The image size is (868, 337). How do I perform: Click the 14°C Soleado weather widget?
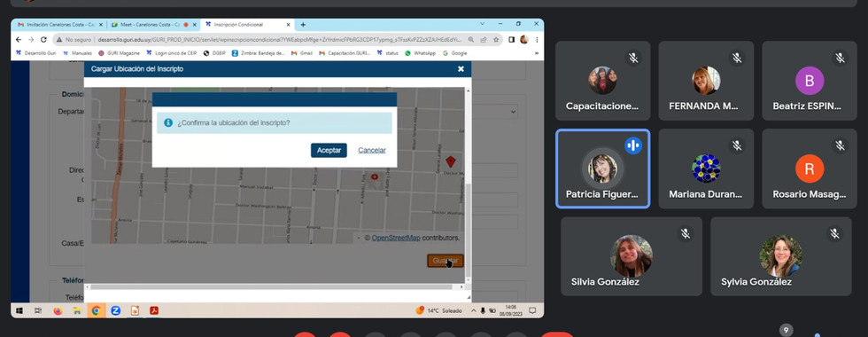point(439,310)
